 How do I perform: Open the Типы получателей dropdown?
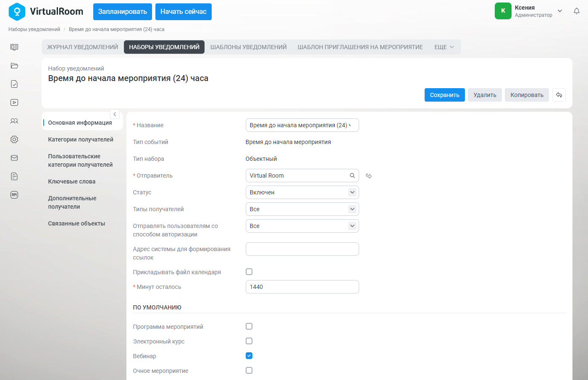(302, 209)
